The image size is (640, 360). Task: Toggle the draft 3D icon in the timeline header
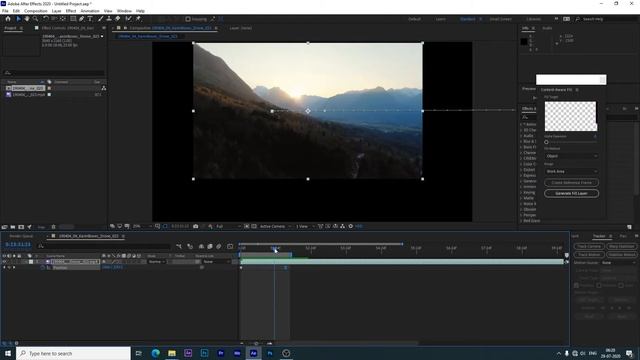pyautogui.click(x=190, y=247)
